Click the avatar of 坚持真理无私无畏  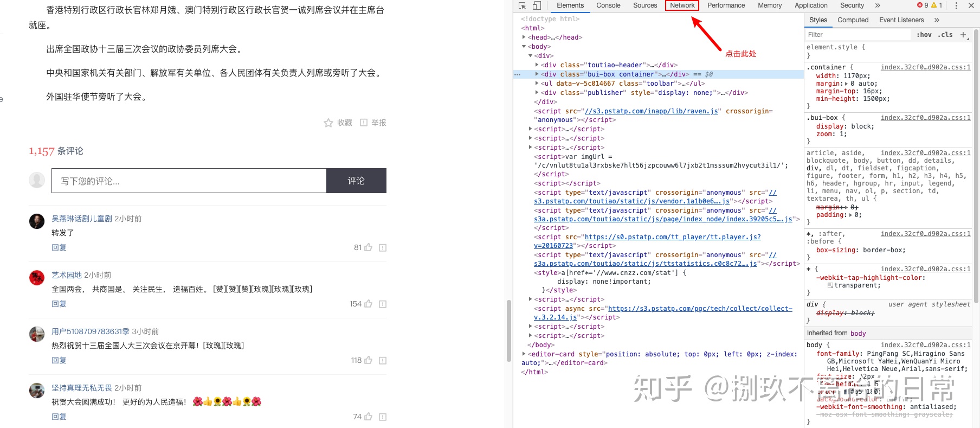pyautogui.click(x=37, y=391)
